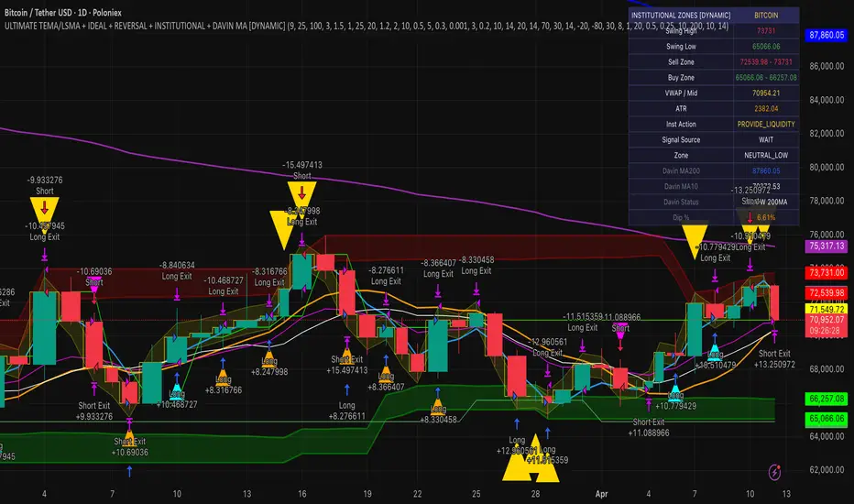This screenshot has height=504, width=854.
Task: Click the Short Exit +9.933276 label
Action: click(x=94, y=411)
